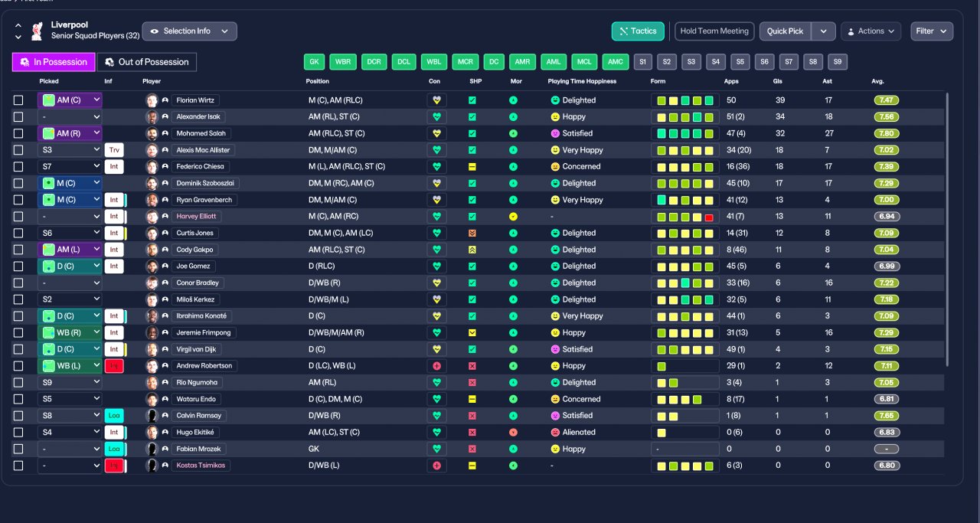The height and width of the screenshot is (523, 980).
Task: Tick the checkbox for Harvey Elliott
Action: 18,217
